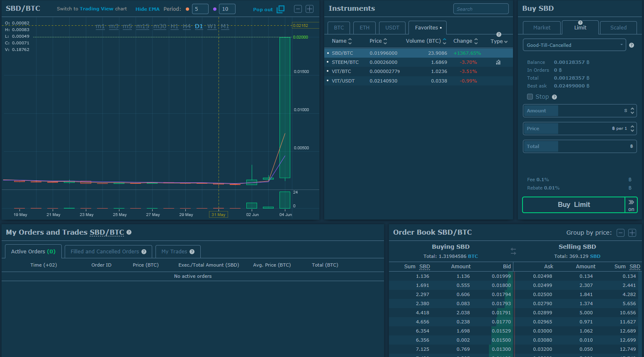This screenshot has height=357, width=644.
Task: Hide EMA lines on the chart
Action: click(147, 9)
